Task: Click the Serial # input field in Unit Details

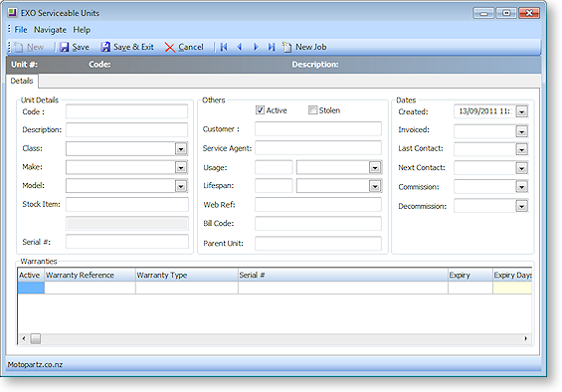Action: [x=127, y=242]
